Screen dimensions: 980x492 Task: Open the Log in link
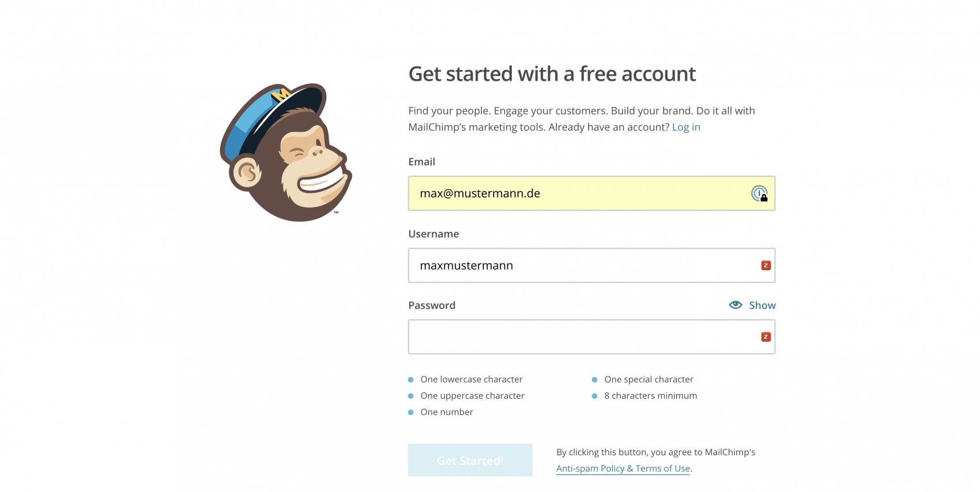click(x=686, y=127)
